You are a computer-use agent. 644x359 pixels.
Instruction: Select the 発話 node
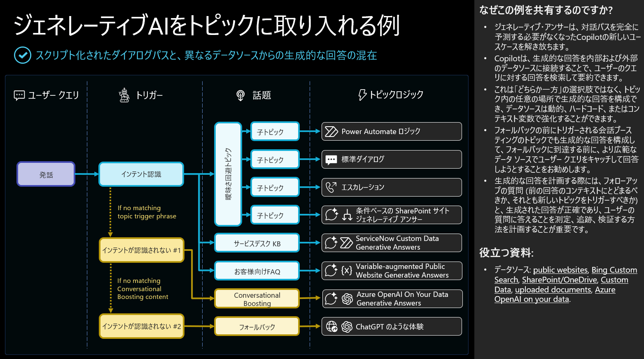coord(45,174)
